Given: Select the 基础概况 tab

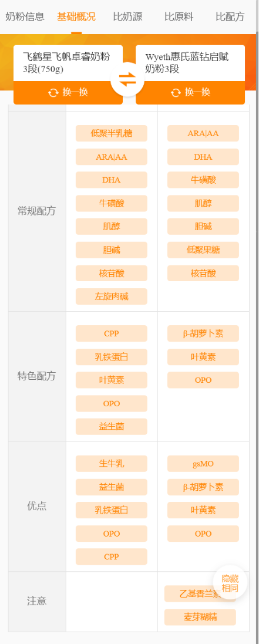Looking at the screenshot, I should click(x=76, y=17).
